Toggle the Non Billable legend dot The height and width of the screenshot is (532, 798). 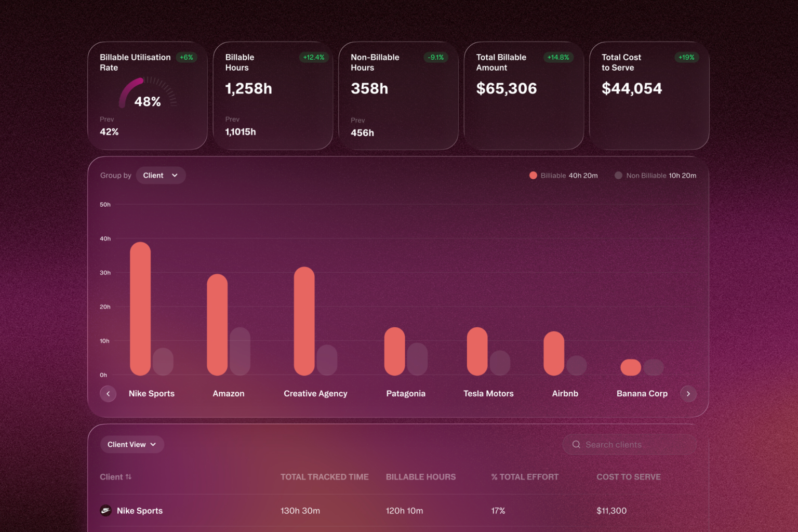pos(618,176)
